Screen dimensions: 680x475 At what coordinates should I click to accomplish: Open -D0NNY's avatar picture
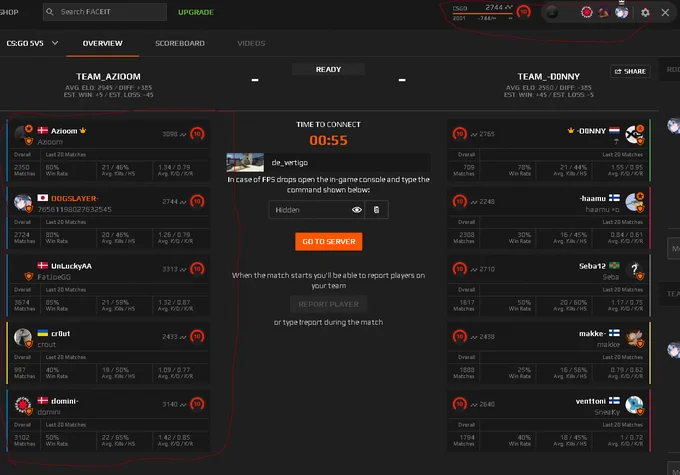point(634,134)
